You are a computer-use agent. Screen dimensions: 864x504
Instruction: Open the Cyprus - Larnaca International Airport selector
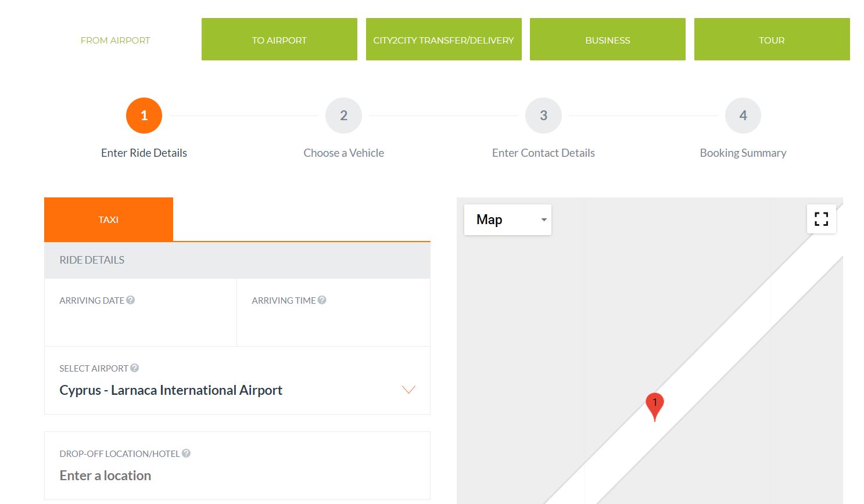click(171, 390)
